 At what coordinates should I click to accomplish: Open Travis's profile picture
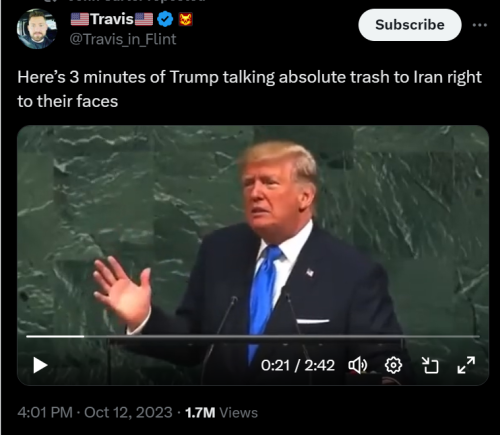click(x=36, y=29)
